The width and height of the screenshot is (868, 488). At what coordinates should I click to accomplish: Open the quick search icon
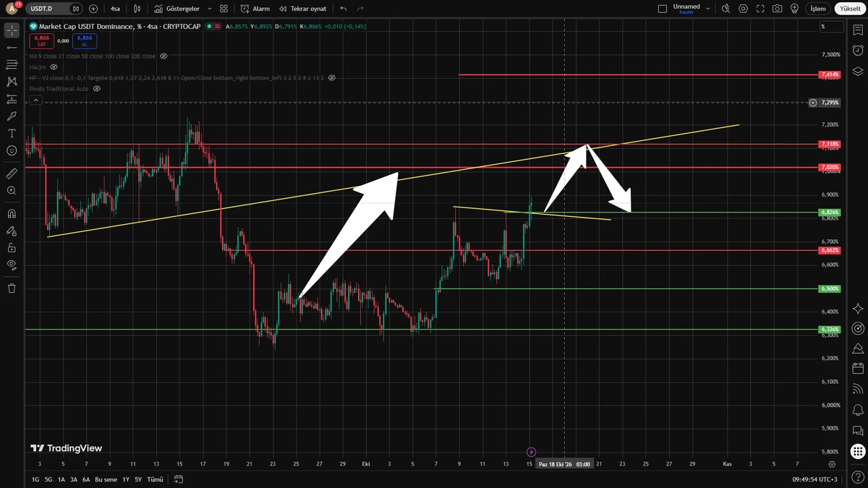click(x=726, y=9)
